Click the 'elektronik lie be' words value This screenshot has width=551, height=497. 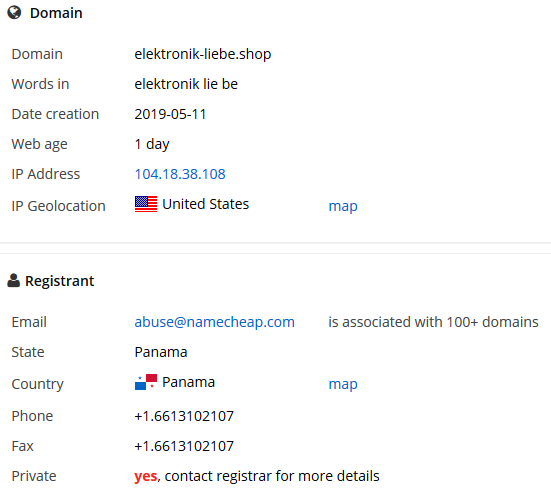tap(186, 84)
